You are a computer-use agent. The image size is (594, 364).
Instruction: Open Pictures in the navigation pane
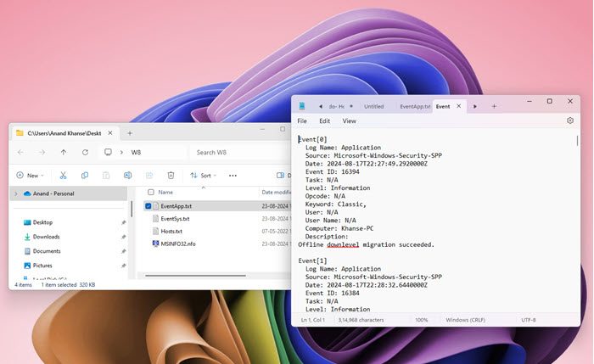42,266
